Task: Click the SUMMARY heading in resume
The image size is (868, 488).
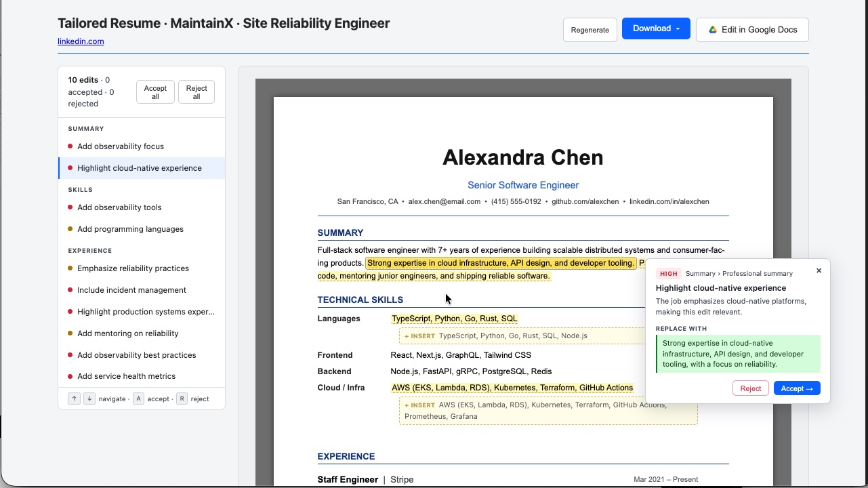Action: coord(340,232)
